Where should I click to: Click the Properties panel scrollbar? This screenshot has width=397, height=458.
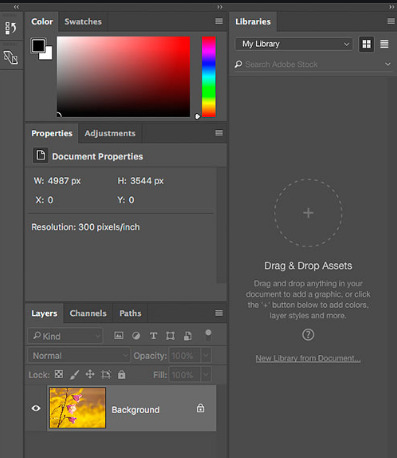click(221, 225)
